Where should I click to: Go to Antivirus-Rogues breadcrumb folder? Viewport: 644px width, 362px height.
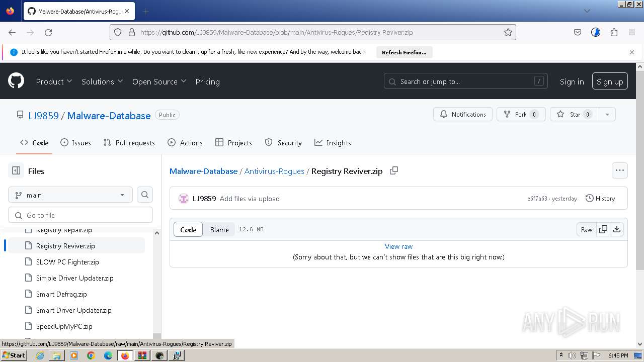274,171
